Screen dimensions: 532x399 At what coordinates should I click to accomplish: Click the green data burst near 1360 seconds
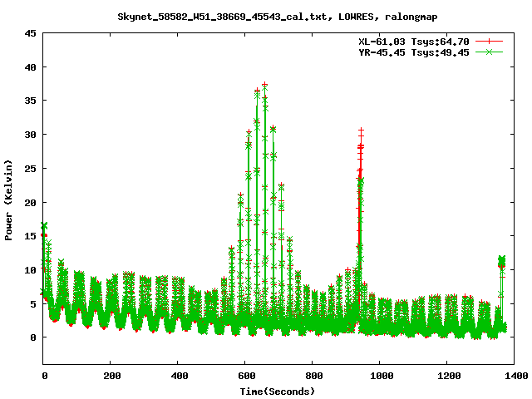point(501,261)
